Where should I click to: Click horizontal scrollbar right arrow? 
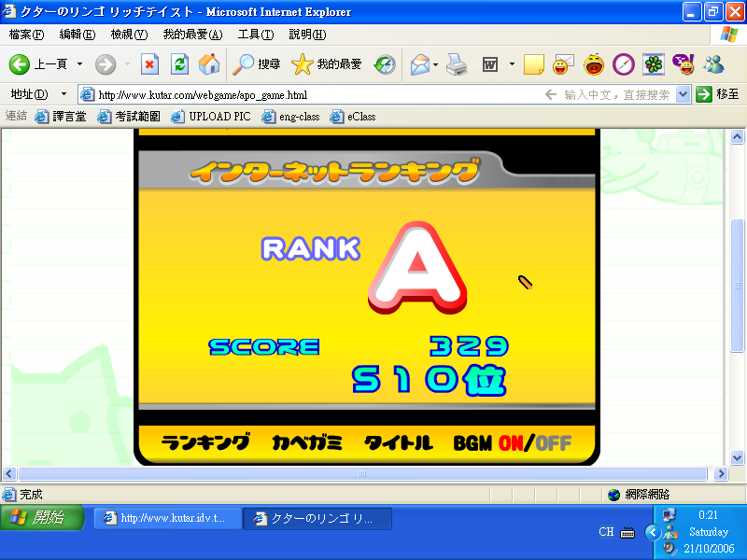point(721,474)
